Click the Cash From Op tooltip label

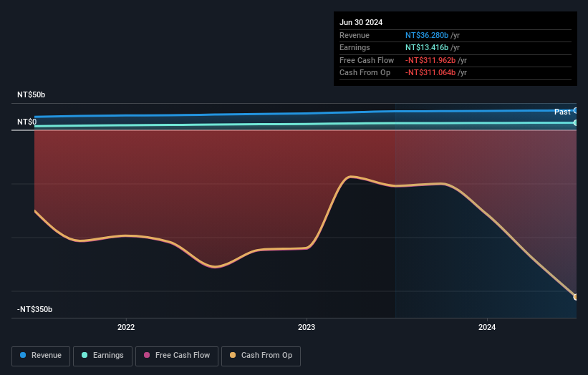pos(365,73)
